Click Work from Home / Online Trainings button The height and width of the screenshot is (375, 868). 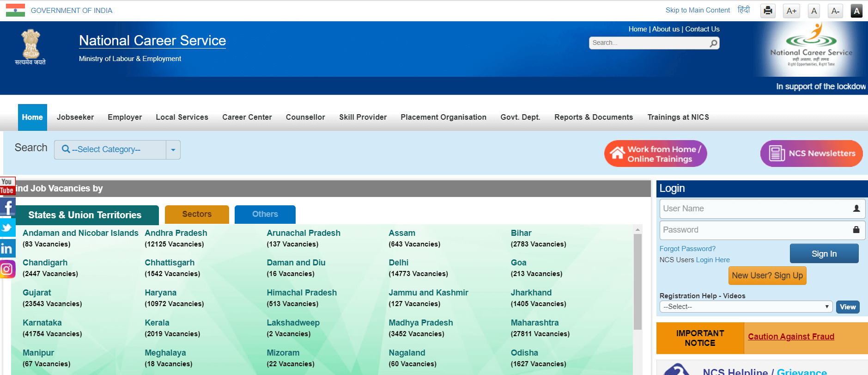656,154
